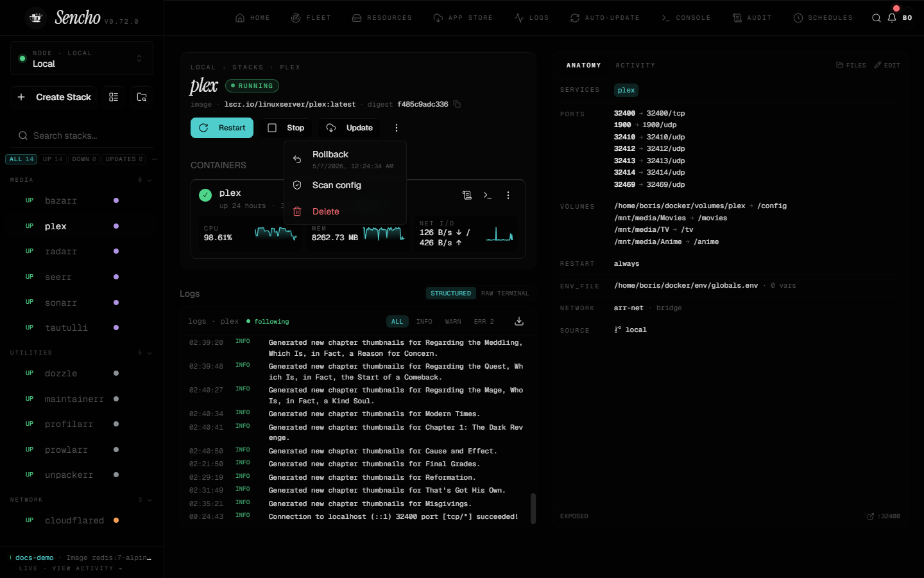Open the BO user avatar menu

point(907,18)
